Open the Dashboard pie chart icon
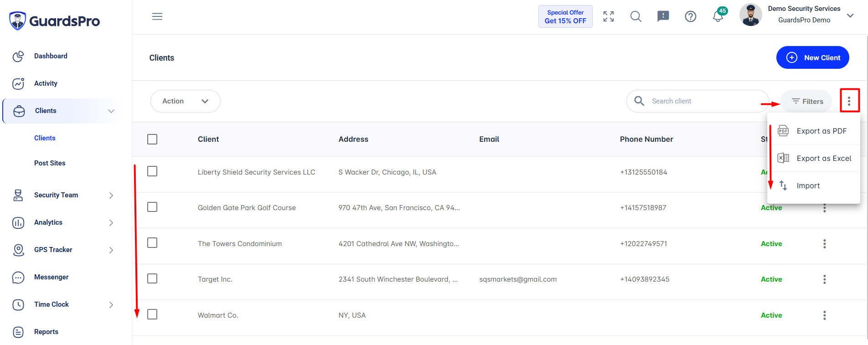Image resolution: width=868 pixels, height=345 pixels. point(18,56)
